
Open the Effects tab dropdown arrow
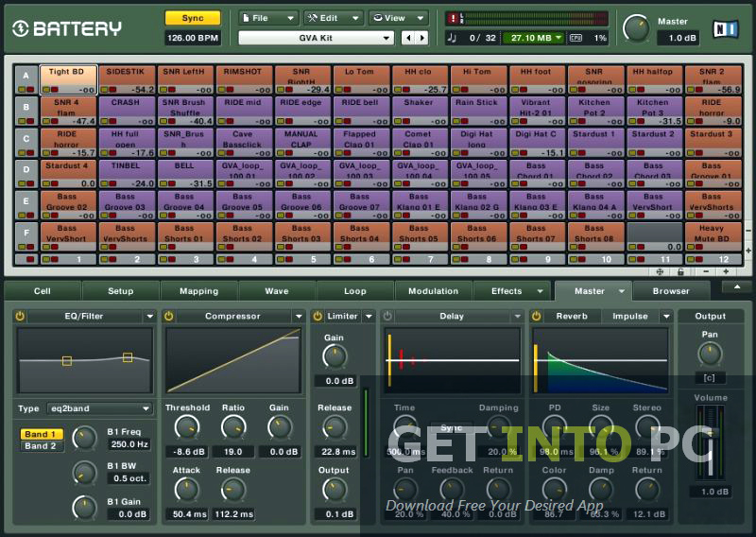pyautogui.click(x=540, y=291)
